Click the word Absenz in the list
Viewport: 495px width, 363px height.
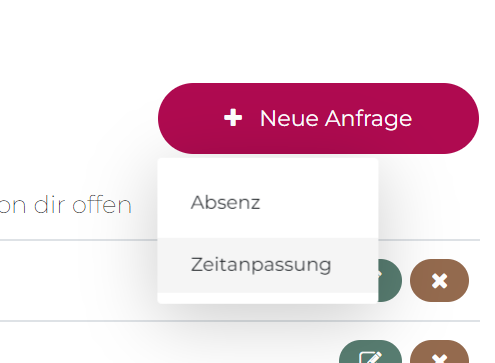(x=225, y=202)
